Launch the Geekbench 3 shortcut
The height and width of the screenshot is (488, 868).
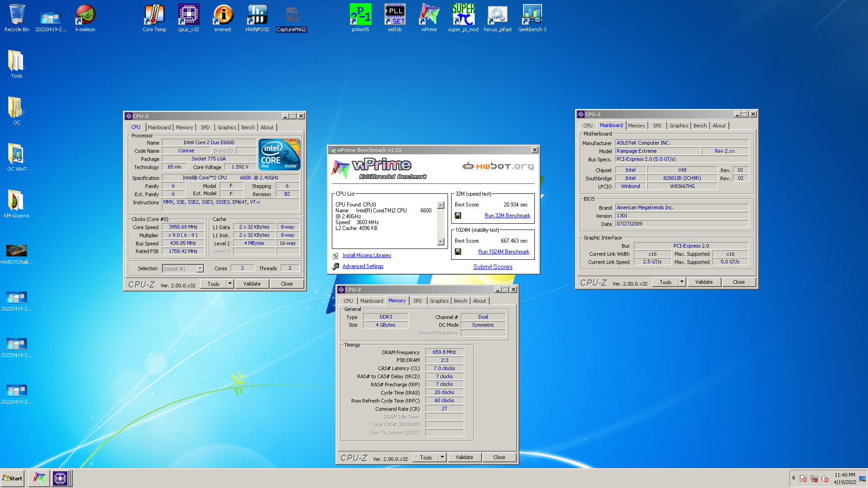pos(532,18)
